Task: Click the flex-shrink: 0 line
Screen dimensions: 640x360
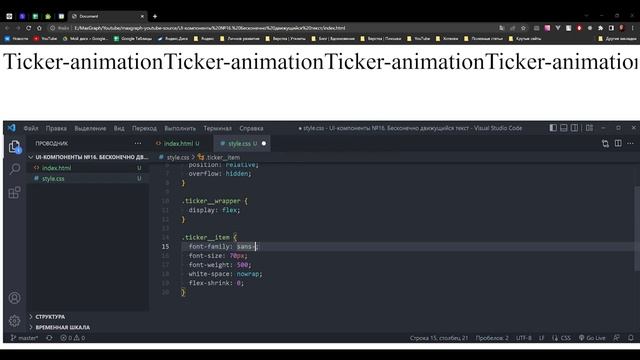Action: click(x=216, y=283)
